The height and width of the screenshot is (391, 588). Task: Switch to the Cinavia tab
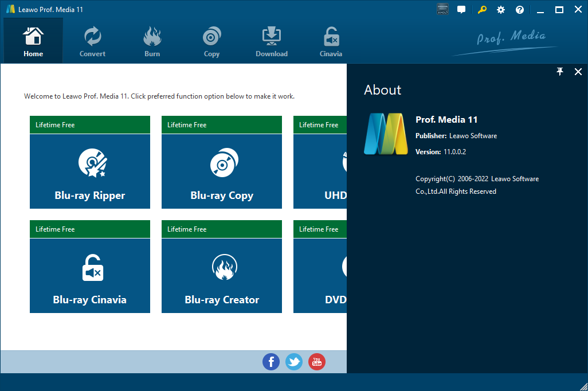(x=331, y=42)
